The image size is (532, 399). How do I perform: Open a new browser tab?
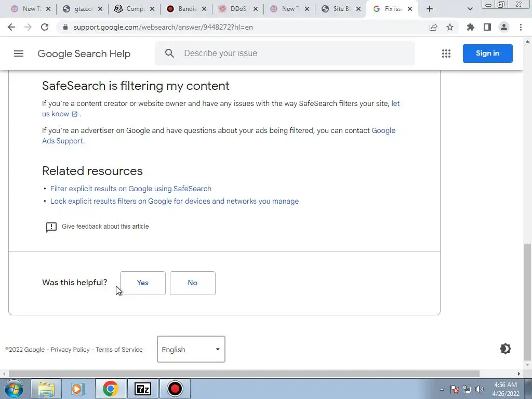coord(430,9)
